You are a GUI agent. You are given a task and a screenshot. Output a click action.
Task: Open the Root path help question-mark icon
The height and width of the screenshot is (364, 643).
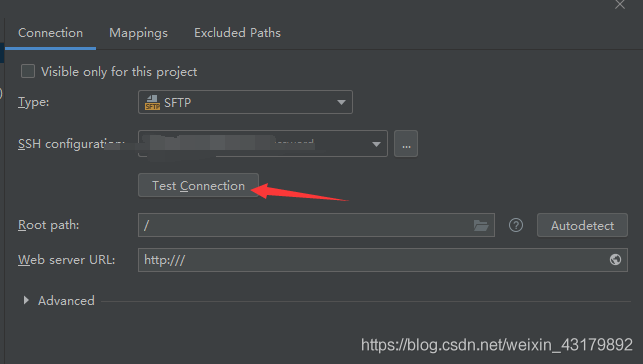[516, 225]
